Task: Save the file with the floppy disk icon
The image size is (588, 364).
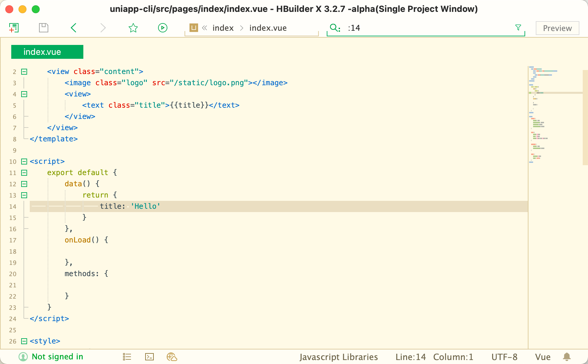Action: 44,28
